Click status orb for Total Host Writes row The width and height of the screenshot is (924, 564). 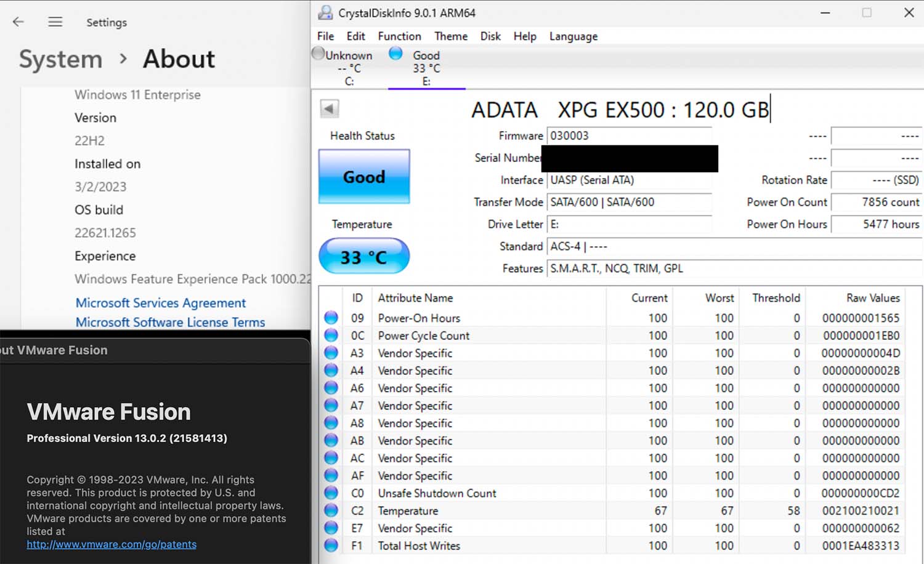[331, 546]
